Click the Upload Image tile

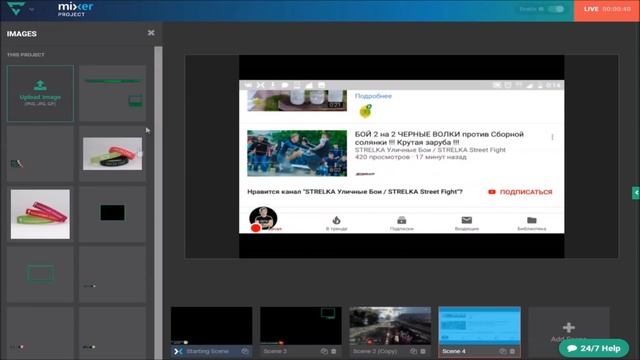(40, 93)
